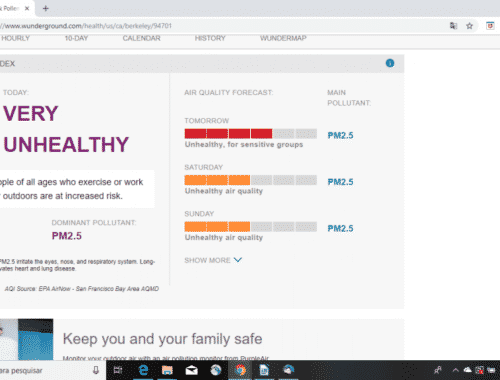Click the 'Unhealthy, for sensitive groups' label
The height and width of the screenshot is (380, 500).
[x=244, y=145]
